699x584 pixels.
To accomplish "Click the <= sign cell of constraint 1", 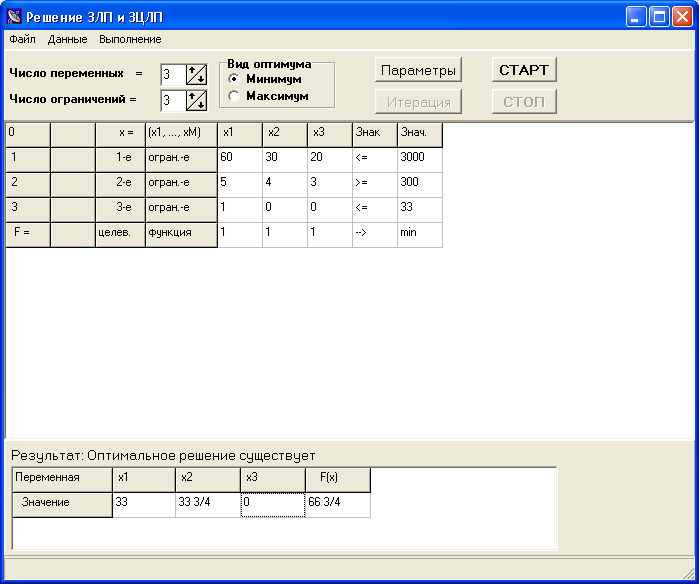I will [375, 160].
